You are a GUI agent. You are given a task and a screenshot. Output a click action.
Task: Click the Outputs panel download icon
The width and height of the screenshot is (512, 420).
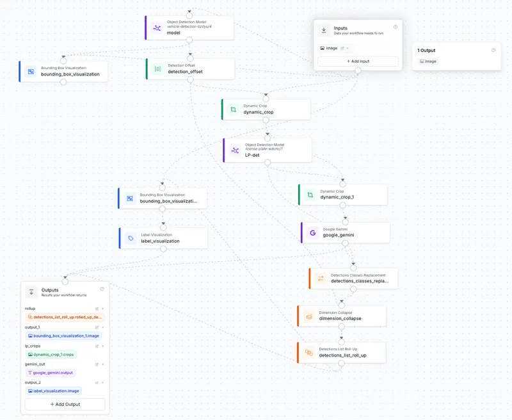click(x=31, y=292)
